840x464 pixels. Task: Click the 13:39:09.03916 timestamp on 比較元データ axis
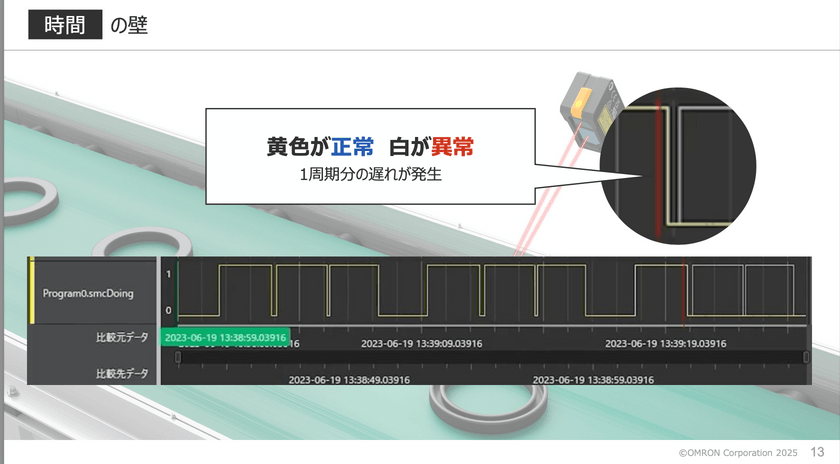pos(422,343)
